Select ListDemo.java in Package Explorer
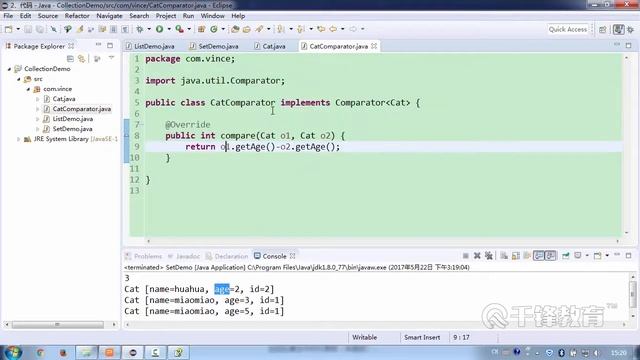Image resolution: width=640 pixels, height=360 pixels. pos(72,119)
